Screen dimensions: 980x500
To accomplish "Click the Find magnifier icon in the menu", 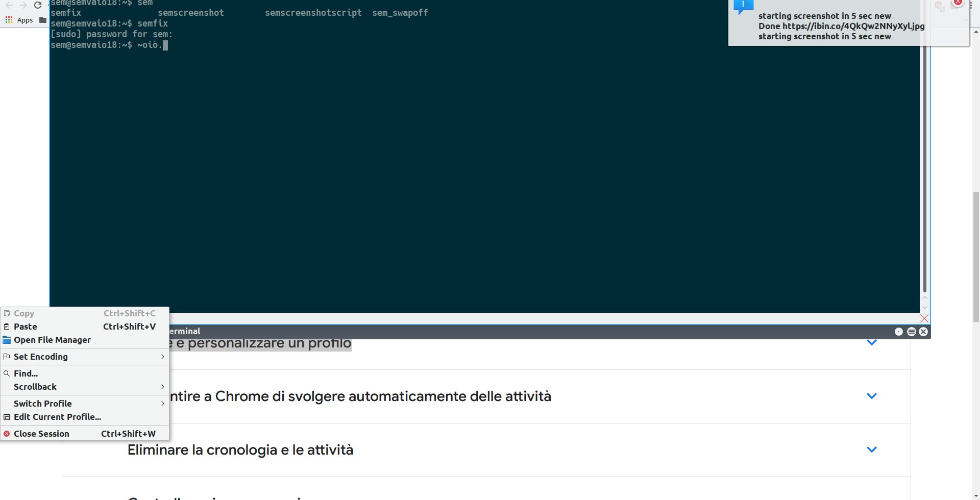I will 7,373.
